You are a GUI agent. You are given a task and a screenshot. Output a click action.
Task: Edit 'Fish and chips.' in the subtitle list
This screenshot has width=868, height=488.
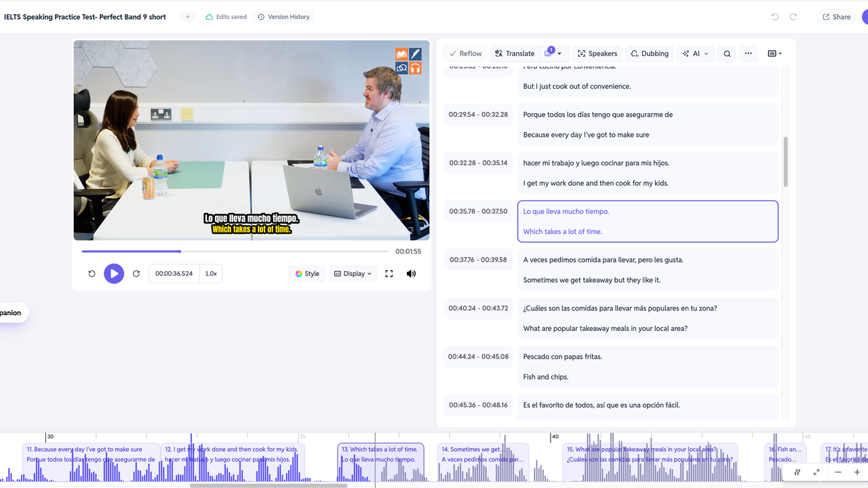(x=546, y=377)
